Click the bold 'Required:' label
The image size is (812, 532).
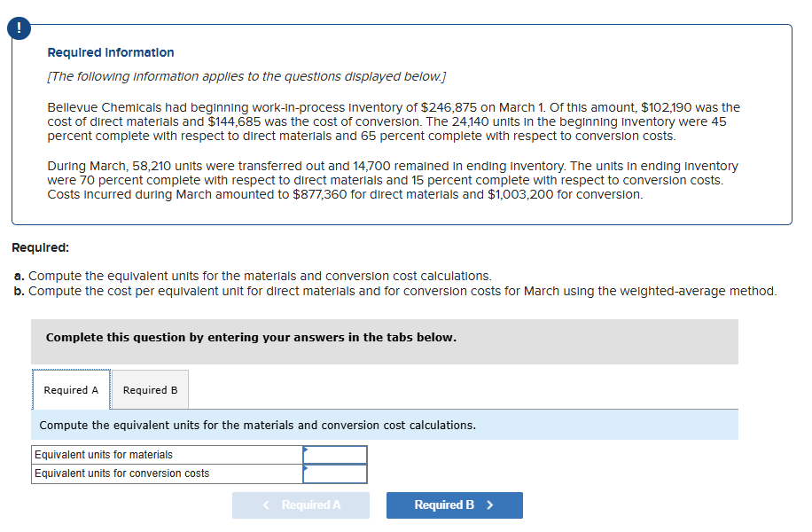click(x=40, y=247)
